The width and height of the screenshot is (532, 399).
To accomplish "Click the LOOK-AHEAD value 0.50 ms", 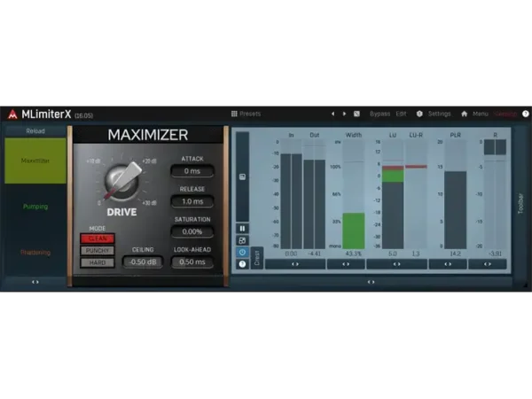I will click(192, 262).
